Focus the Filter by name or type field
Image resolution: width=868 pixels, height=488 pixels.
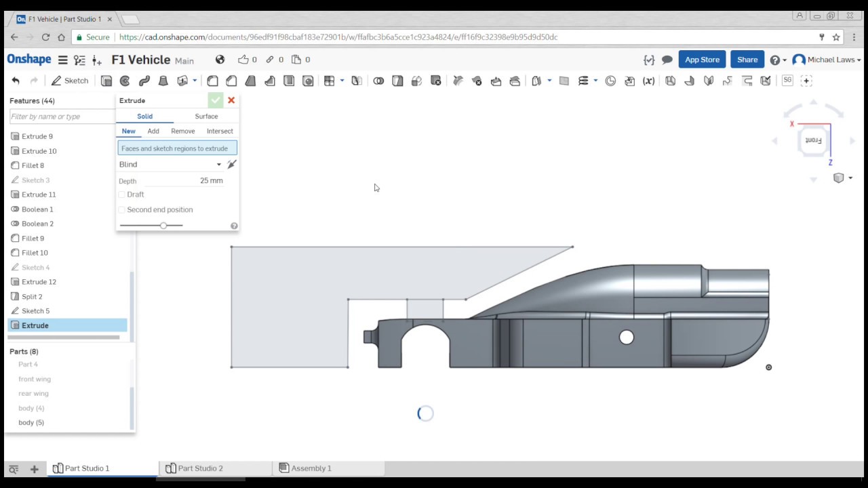point(62,117)
